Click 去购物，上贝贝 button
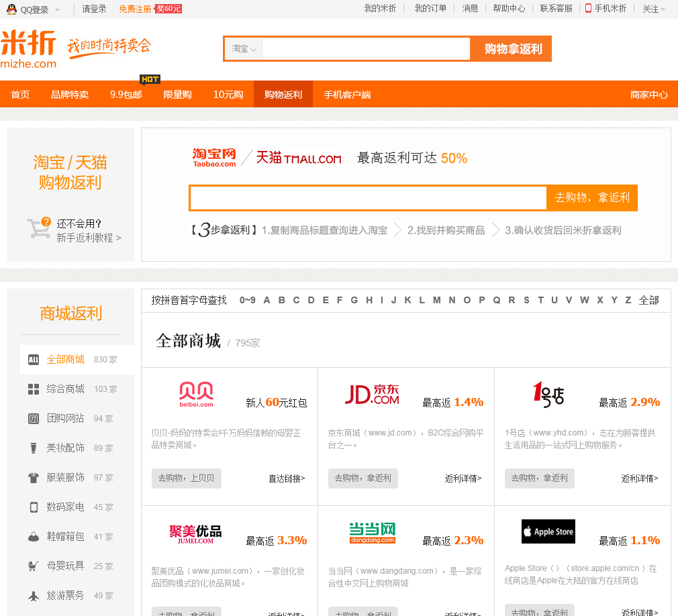 (x=187, y=478)
